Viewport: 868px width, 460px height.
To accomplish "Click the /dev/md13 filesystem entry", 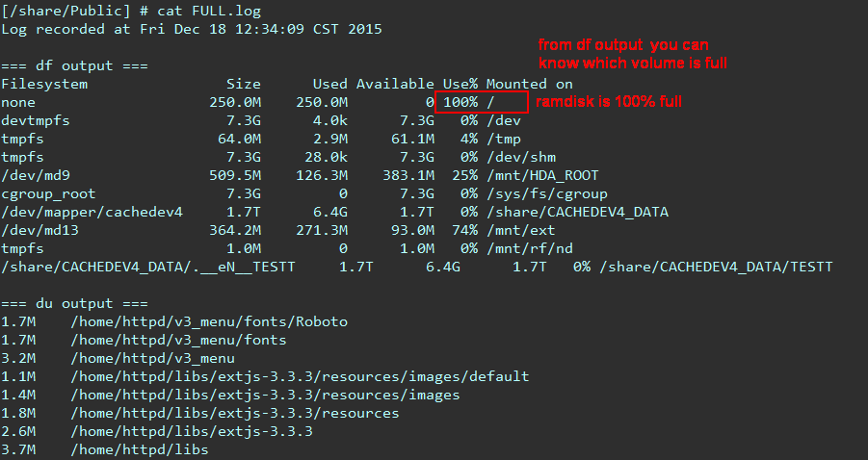I will pyautogui.click(x=39, y=231).
